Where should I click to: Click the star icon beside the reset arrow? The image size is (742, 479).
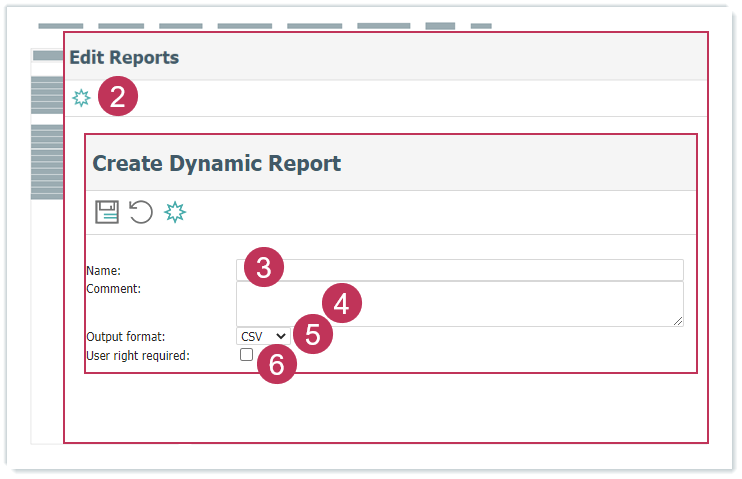(175, 212)
